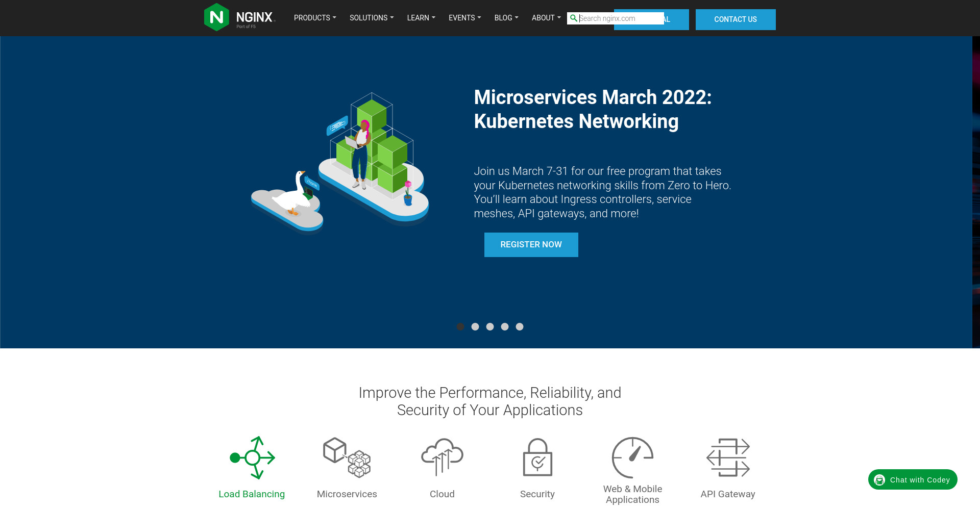Open the Events dropdown menu
Image resolution: width=980 pixels, height=509 pixels.
pos(464,18)
